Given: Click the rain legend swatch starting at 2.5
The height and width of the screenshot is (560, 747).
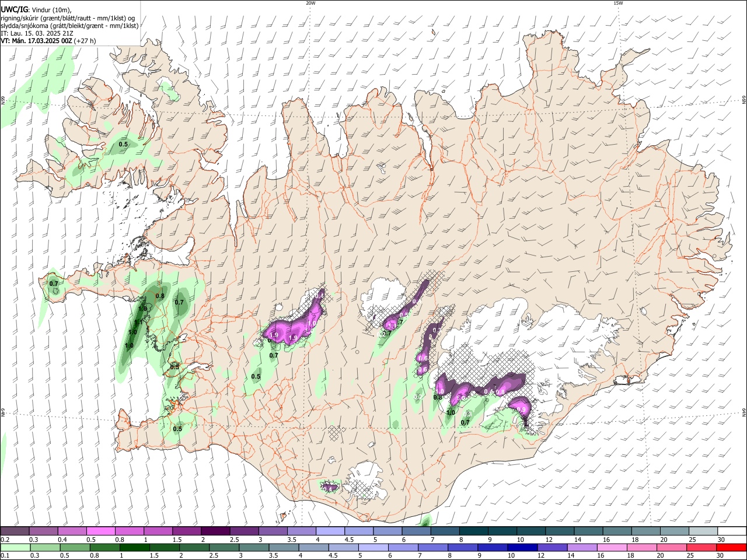Looking at the screenshot, I should [x=224, y=547].
